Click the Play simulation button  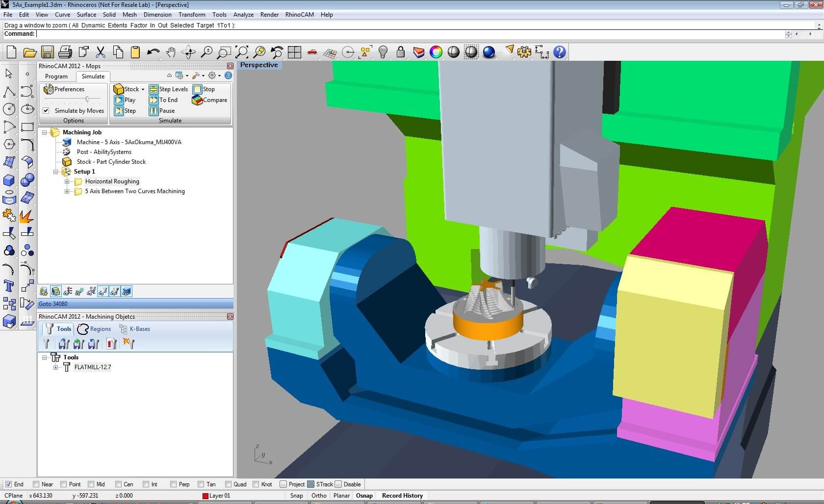(x=125, y=100)
